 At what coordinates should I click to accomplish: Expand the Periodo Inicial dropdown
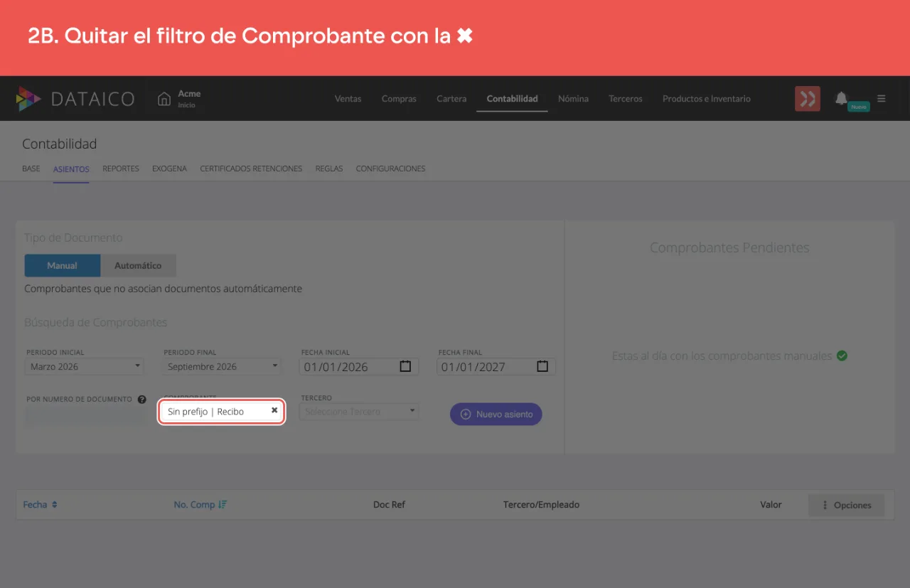point(85,367)
